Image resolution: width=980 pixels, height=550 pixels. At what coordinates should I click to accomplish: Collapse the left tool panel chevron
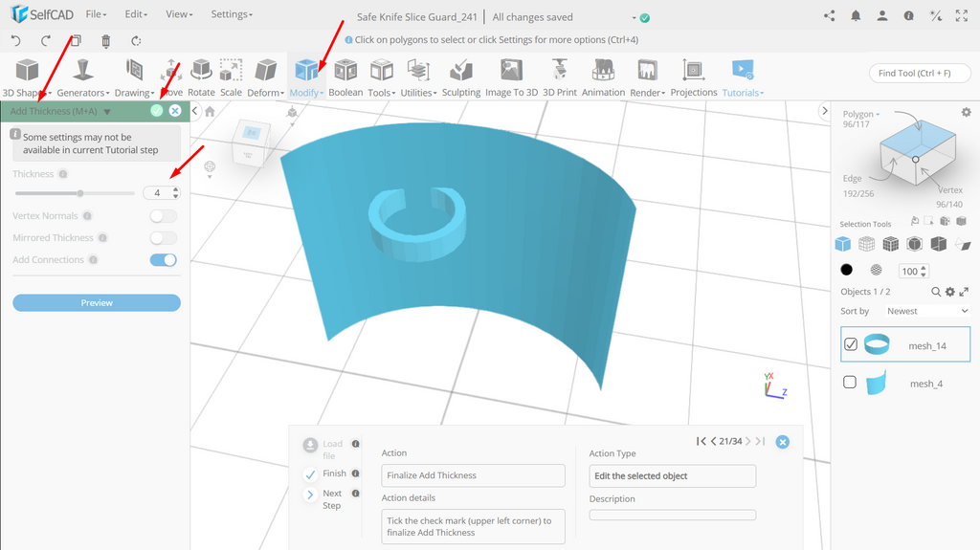(195, 111)
